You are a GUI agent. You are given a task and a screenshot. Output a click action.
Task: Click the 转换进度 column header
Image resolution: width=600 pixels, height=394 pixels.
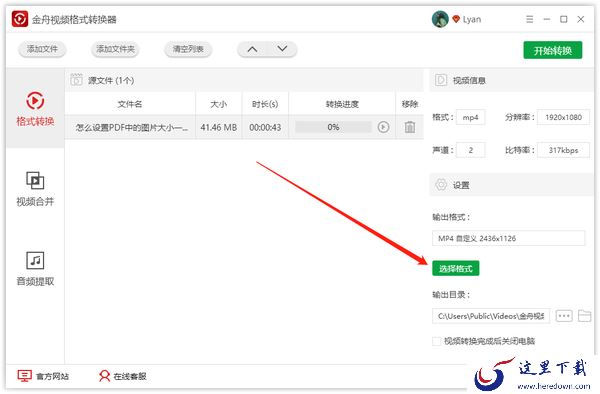(x=342, y=104)
